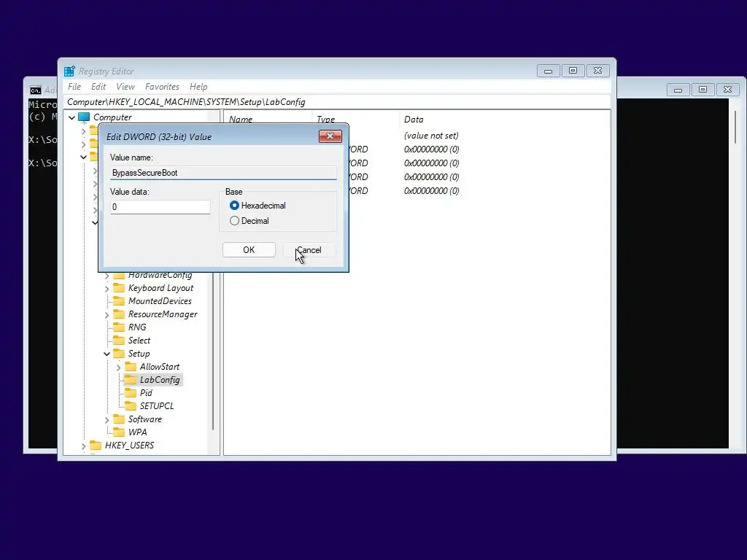The width and height of the screenshot is (747, 560).
Task: Minimize the command prompt window
Action: [x=678, y=90]
